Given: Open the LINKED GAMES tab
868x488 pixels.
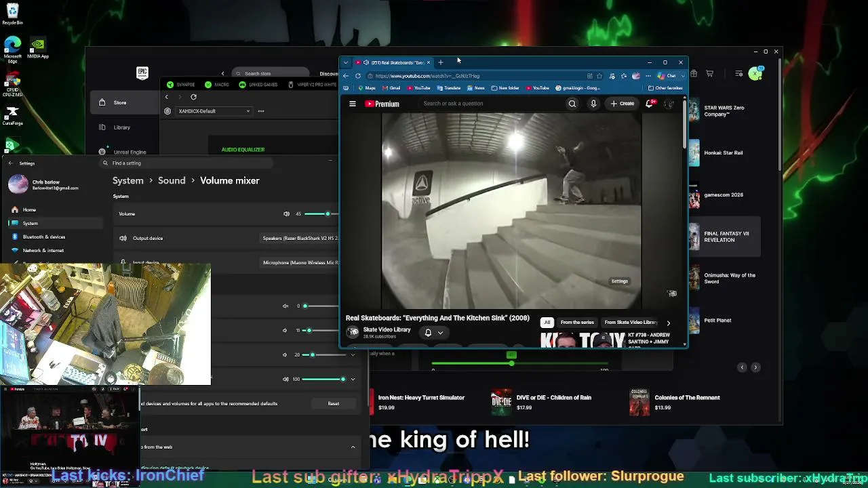Looking at the screenshot, I should pyautogui.click(x=258, y=85).
